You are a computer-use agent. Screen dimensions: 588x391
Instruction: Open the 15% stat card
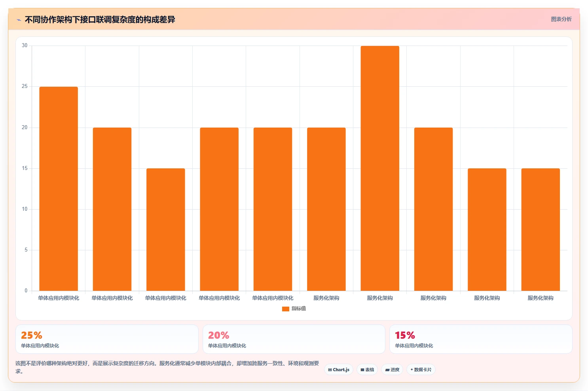pos(481,339)
